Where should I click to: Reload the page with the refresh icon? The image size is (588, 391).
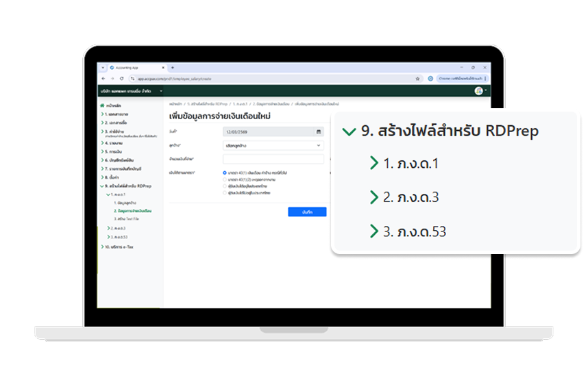121,79
